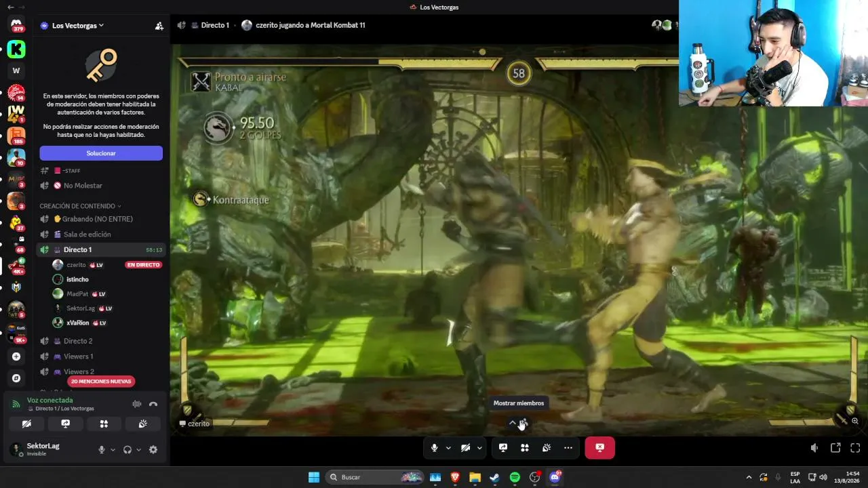Share your screen from control bar
This screenshot has height=488, width=868.
click(503, 448)
